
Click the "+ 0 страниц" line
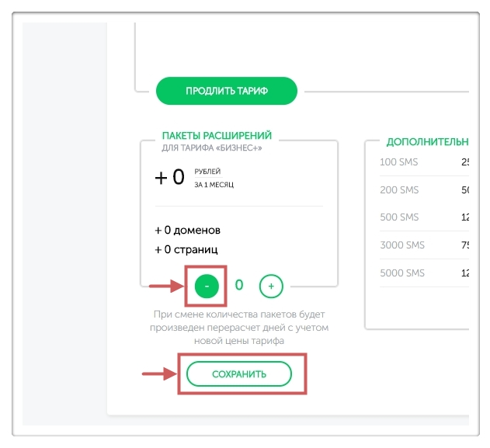[x=186, y=250]
